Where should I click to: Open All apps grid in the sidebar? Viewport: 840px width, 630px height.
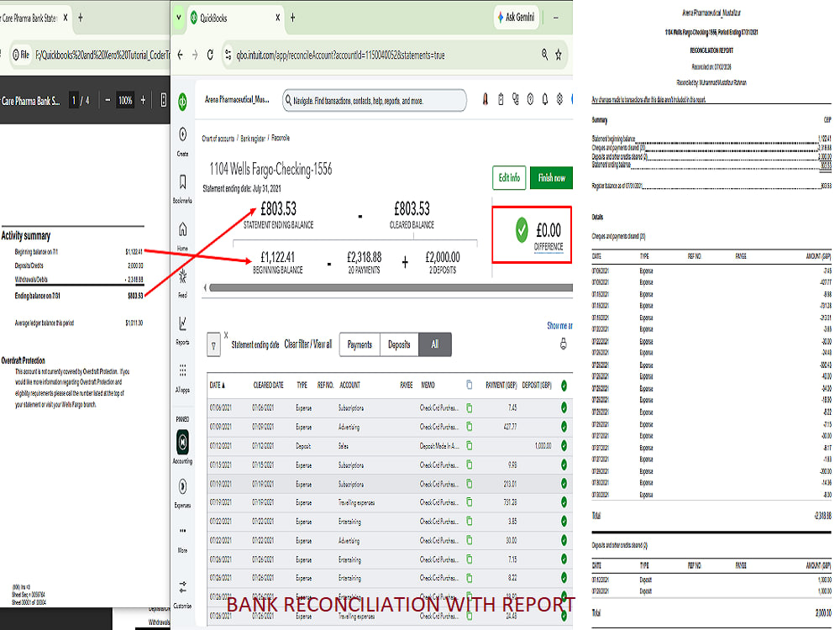pos(182,378)
